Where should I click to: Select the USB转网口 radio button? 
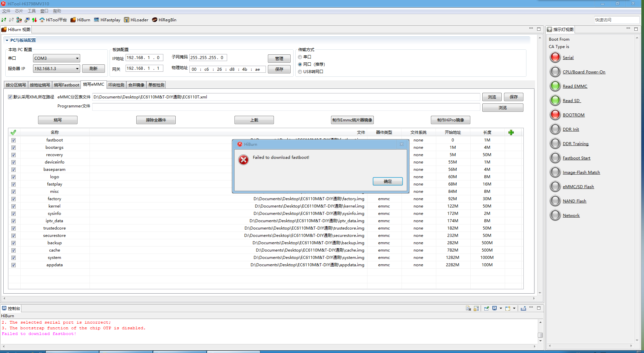click(300, 72)
